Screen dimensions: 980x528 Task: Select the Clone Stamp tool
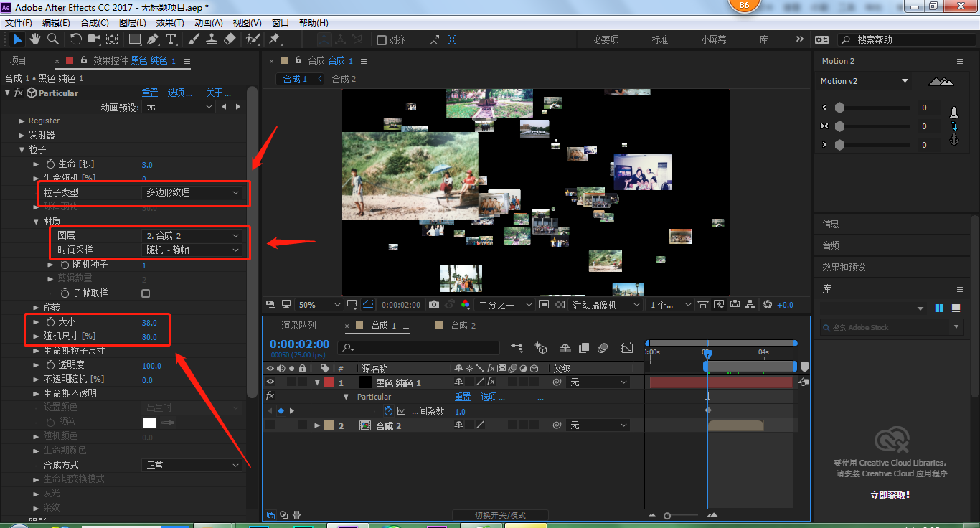[x=212, y=39]
